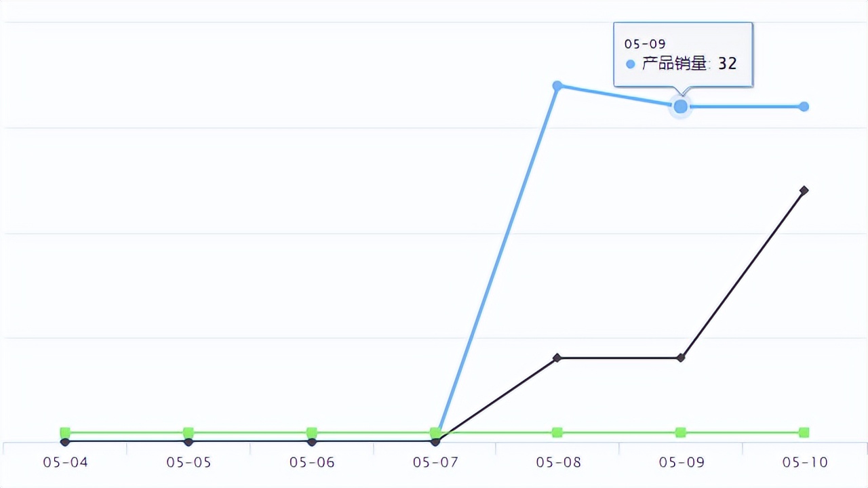
Task: Select the green square marker at 05-09
Action: tap(681, 432)
